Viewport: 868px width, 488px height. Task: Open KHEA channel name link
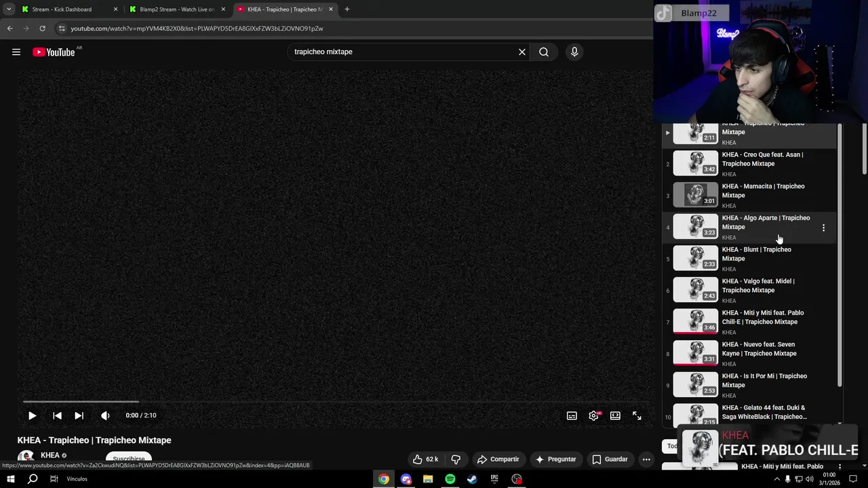tap(50, 455)
